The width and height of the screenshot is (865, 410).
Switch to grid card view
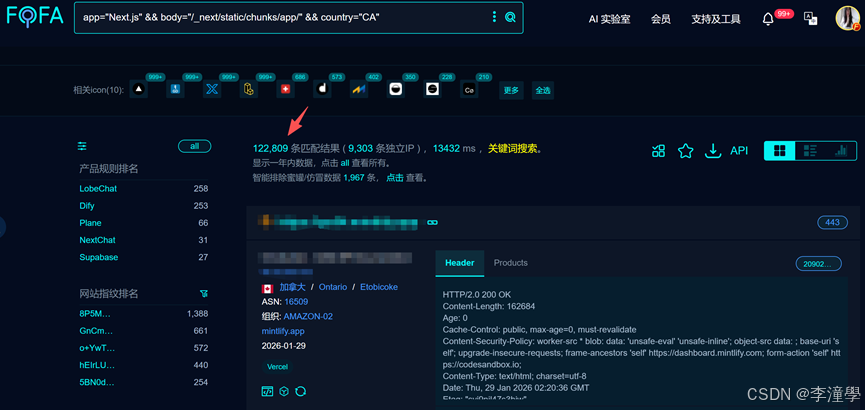pos(779,151)
